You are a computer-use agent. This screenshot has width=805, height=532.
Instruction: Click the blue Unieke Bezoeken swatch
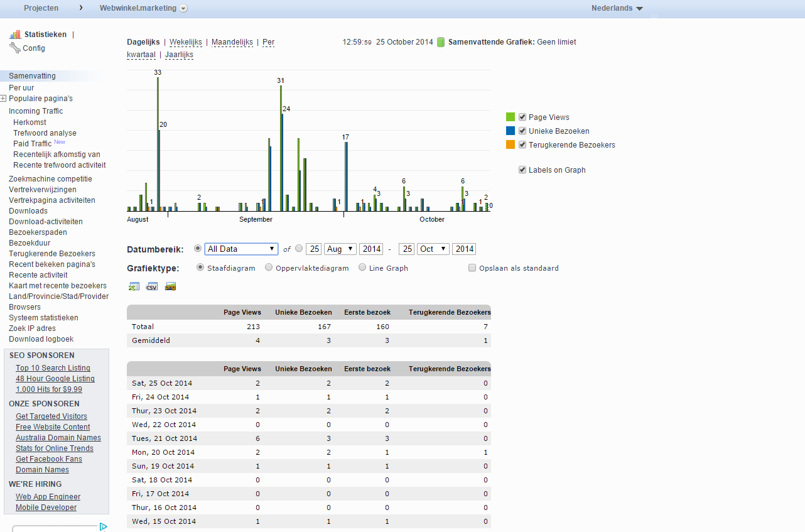click(511, 131)
